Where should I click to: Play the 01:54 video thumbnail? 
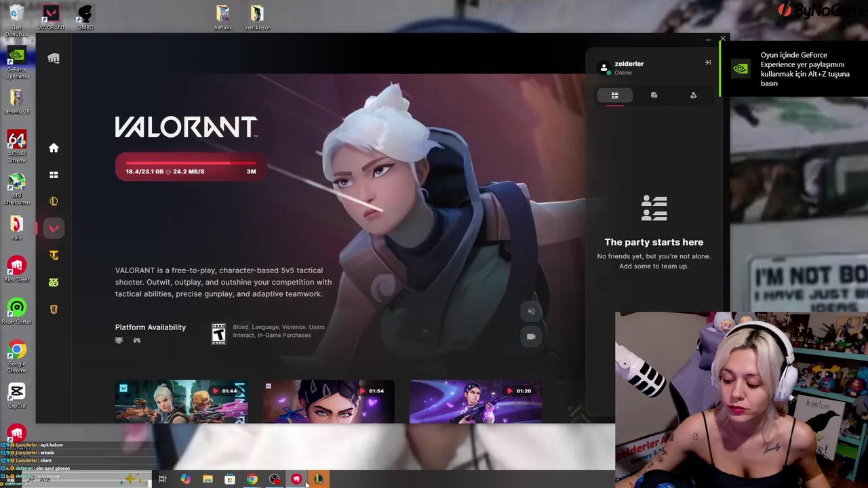coord(328,401)
